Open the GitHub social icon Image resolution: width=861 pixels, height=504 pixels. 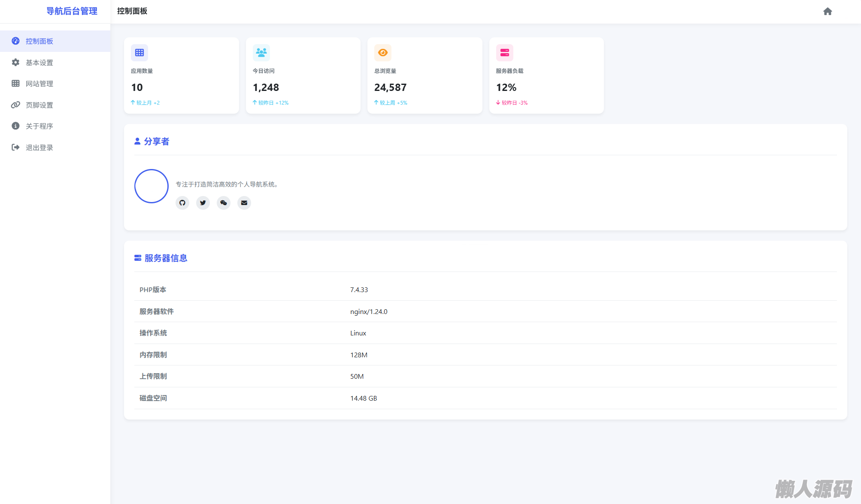(x=182, y=203)
